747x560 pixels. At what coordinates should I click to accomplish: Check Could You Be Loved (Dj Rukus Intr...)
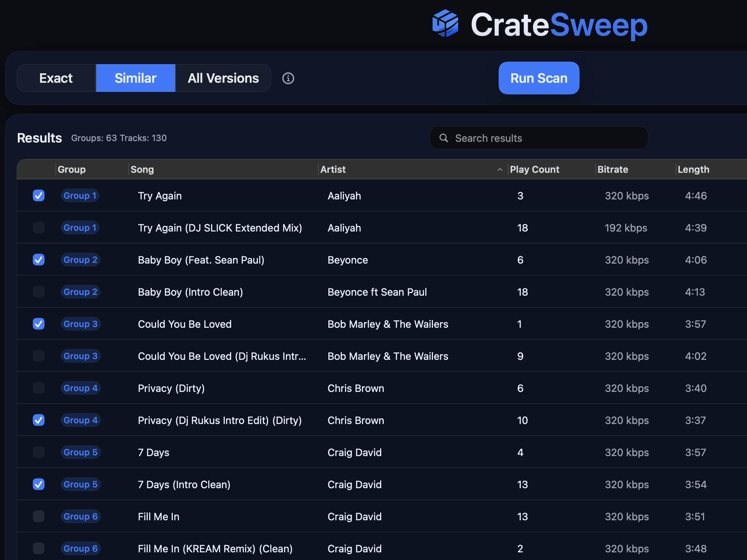coord(39,356)
